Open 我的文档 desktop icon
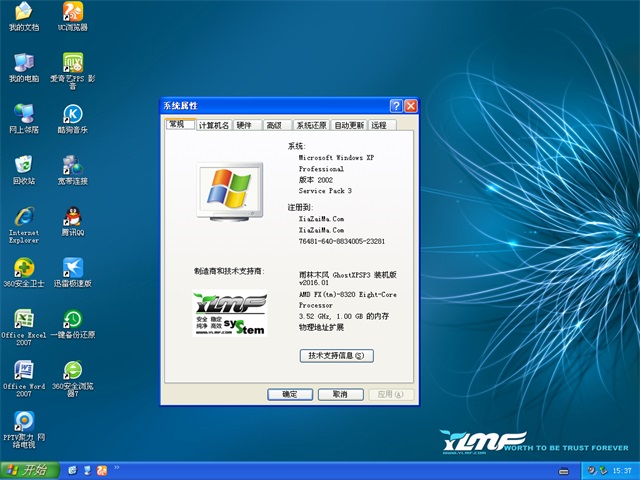640x480 pixels. (23, 13)
